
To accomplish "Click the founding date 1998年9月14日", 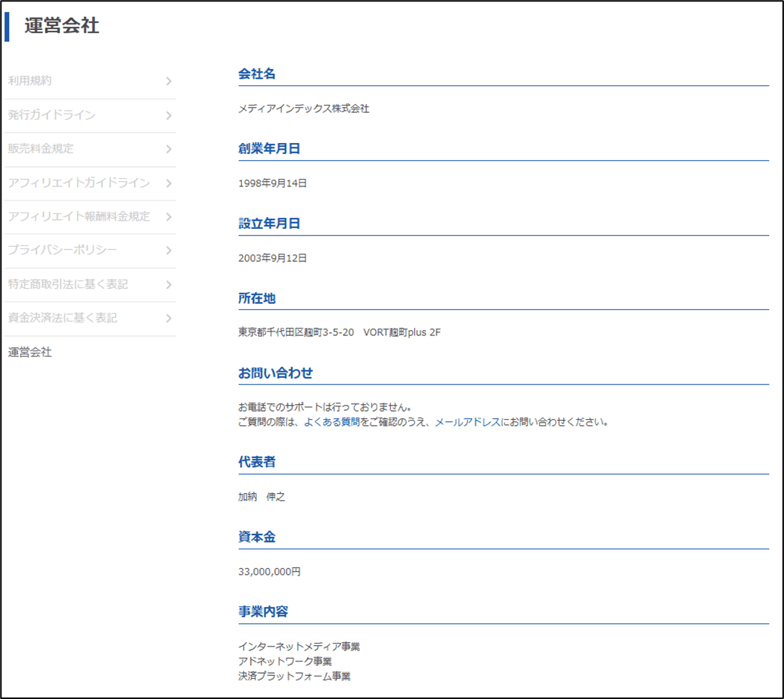I will coord(273,183).
